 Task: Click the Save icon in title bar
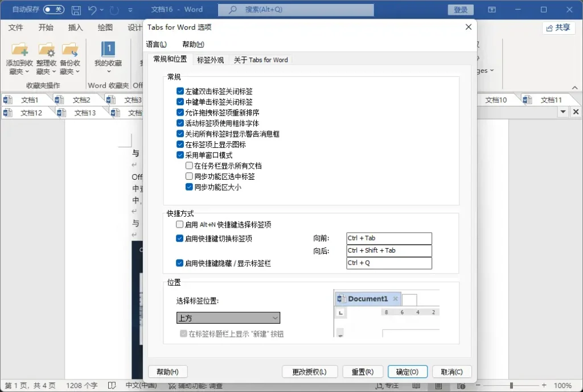[76, 10]
